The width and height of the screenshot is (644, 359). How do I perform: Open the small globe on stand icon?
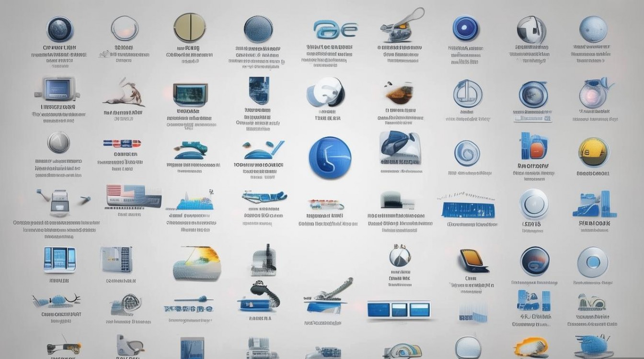399,256
